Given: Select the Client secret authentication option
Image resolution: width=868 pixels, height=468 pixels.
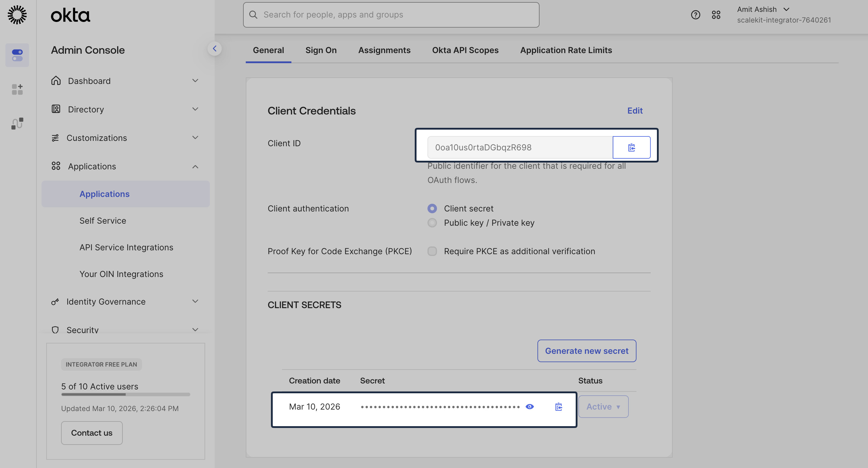Looking at the screenshot, I should [x=432, y=208].
